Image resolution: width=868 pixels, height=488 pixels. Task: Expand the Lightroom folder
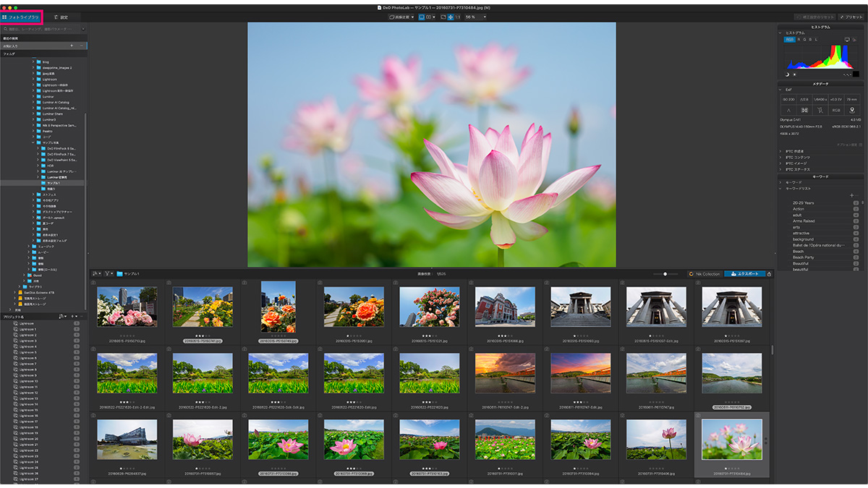[x=33, y=79]
